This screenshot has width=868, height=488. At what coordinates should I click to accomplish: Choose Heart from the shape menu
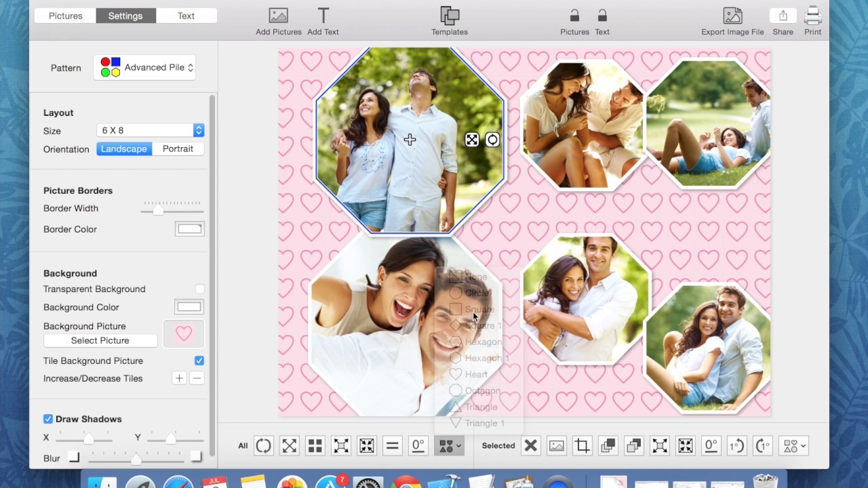[476, 374]
